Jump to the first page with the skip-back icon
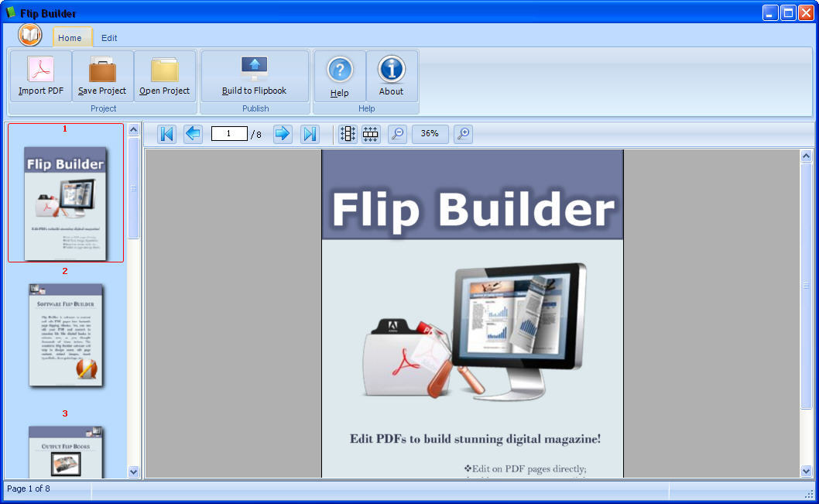The image size is (819, 504). 166,133
